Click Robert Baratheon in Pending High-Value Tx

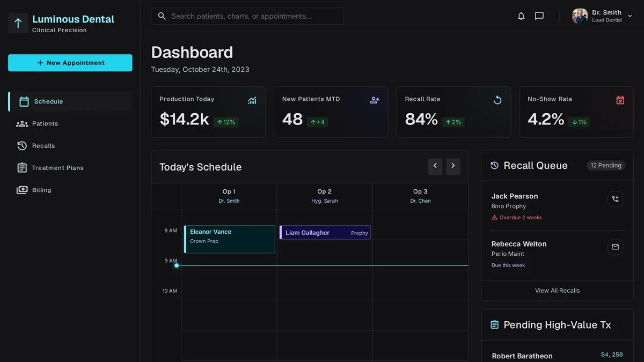[x=522, y=356]
